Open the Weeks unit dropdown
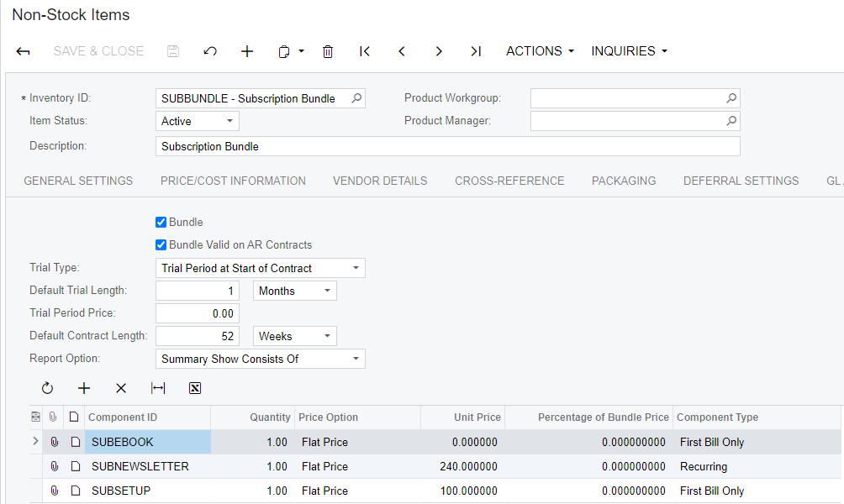The height and width of the screenshot is (504, 844). (x=295, y=336)
